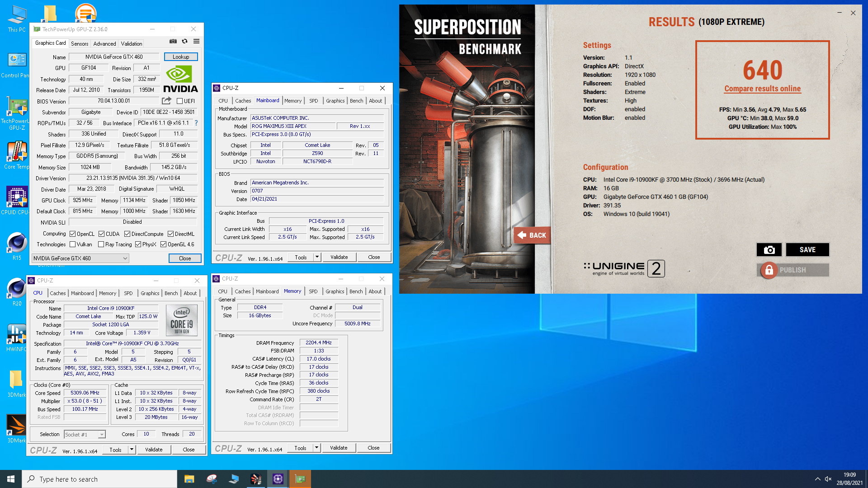Switch to Sensors tab in GPU-Z
The height and width of the screenshot is (488, 868).
(80, 44)
